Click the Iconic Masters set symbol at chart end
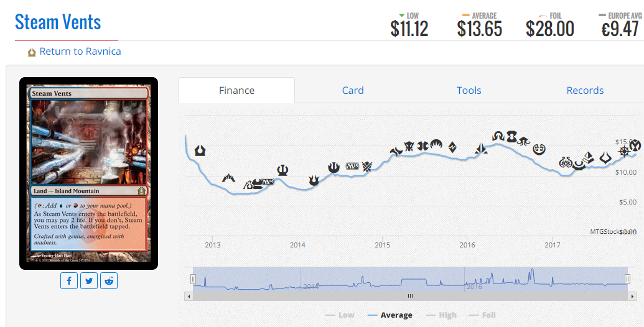The height and width of the screenshot is (327, 644). tap(635, 145)
